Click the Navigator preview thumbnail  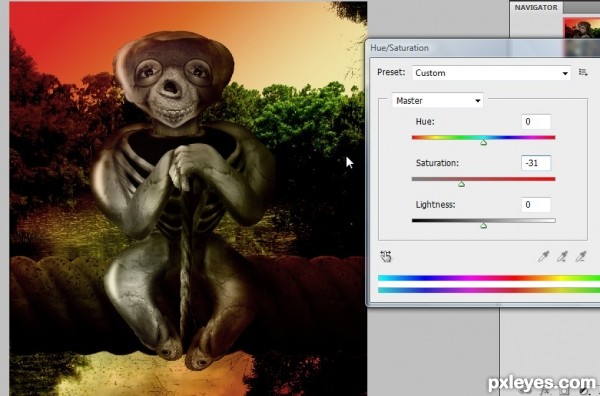tap(582, 28)
